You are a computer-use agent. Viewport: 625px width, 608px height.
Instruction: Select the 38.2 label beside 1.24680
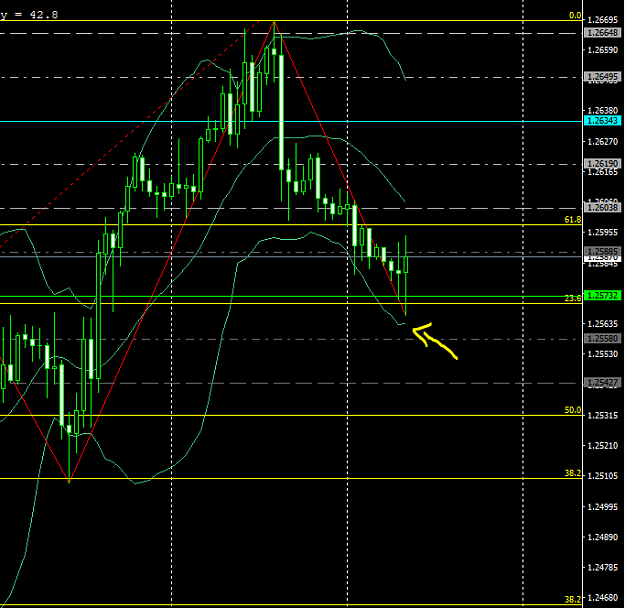[573, 599]
